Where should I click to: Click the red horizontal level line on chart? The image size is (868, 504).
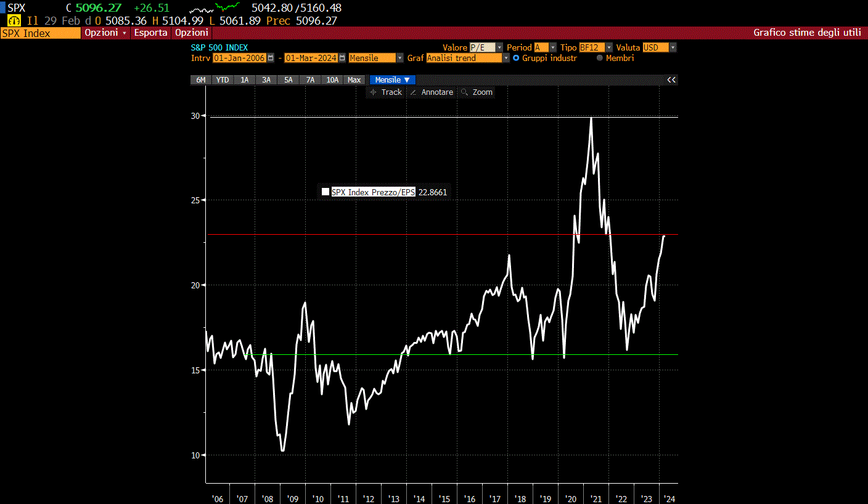[x=444, y=235]
